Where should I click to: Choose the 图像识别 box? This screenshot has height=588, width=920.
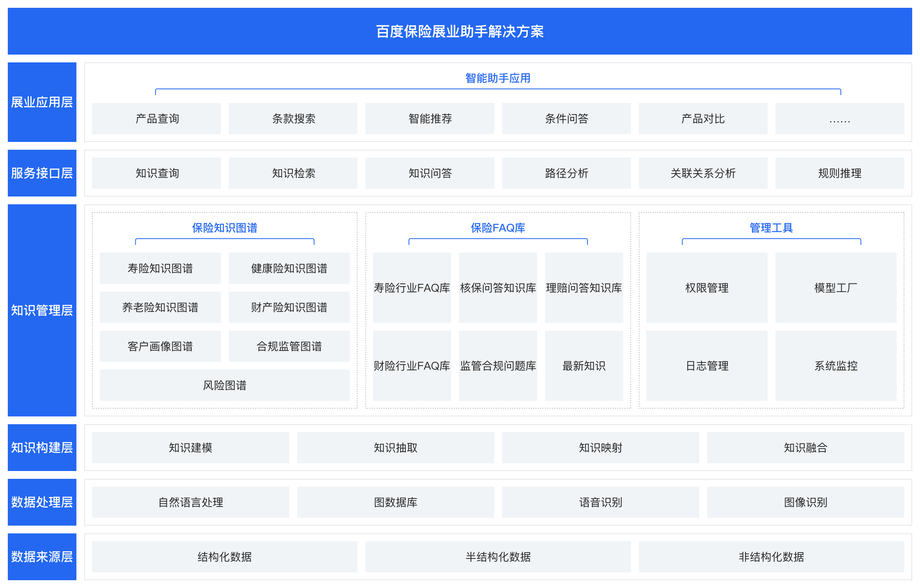(x=806, y=502)
